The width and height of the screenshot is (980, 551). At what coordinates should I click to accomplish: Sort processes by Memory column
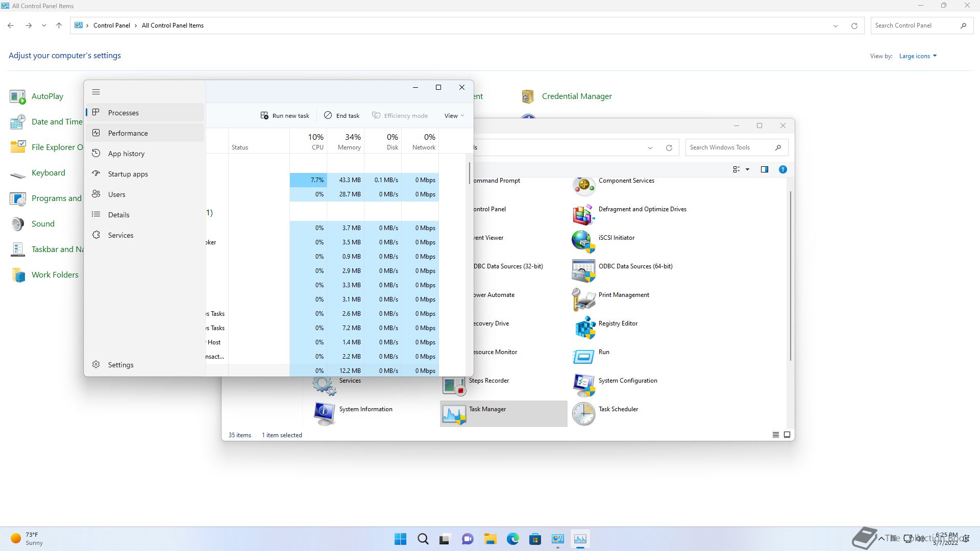(346, 141)
